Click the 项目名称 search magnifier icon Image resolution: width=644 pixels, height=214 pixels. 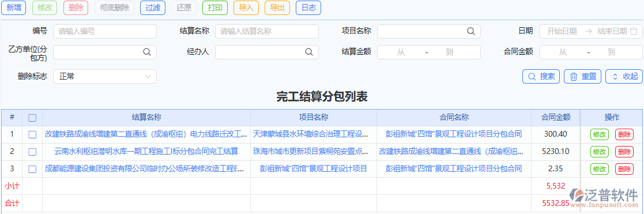pyautogui.click(x=470, y=31)
